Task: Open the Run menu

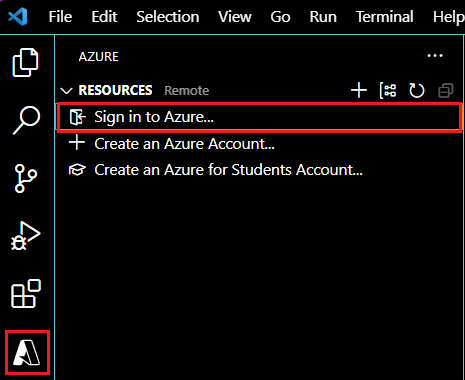Action: click(323, 17)
